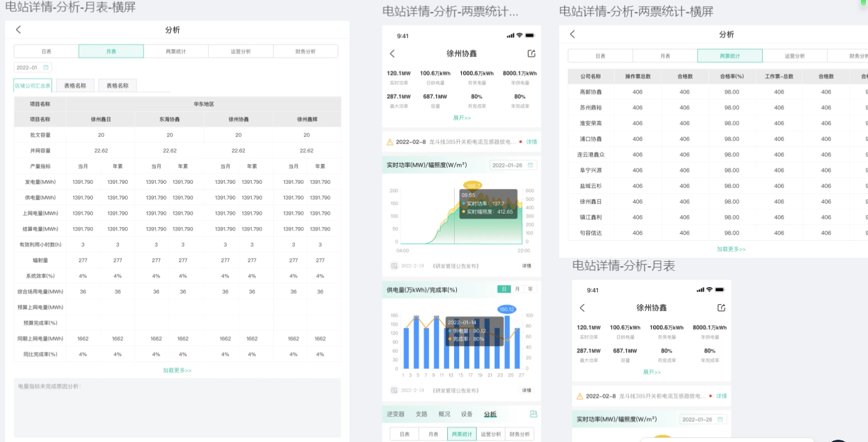Screen dimensions: 868x442
Task: Click 详情 button under 供电量 chart
Action: pos(526,391)
